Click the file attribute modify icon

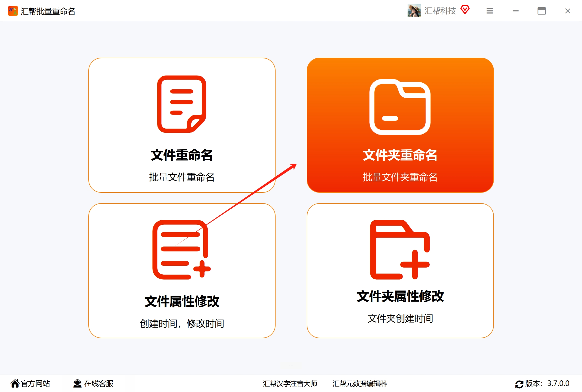coord(181,249)
